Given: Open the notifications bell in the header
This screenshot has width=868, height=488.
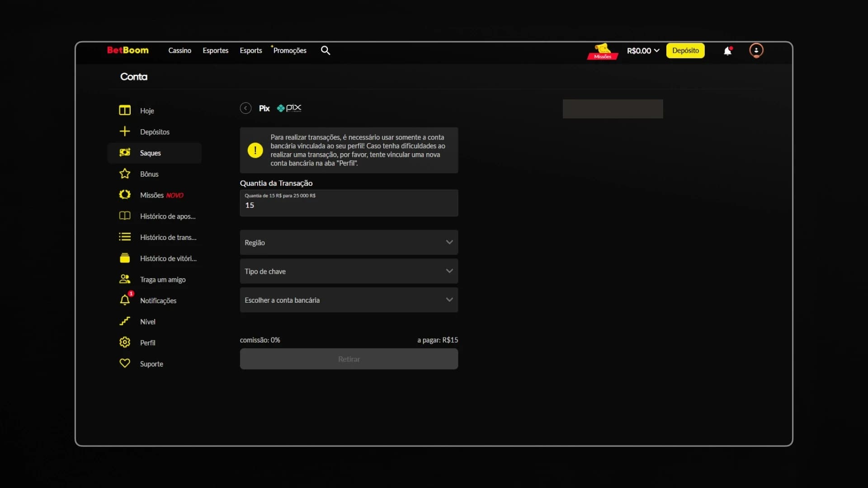Looking at the screenshot, I should tap(727, 51).
